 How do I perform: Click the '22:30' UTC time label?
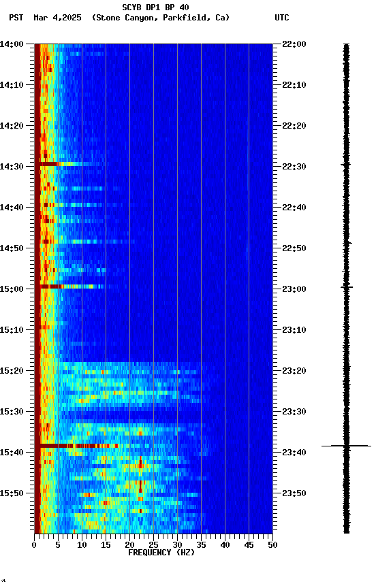[294, 167]
